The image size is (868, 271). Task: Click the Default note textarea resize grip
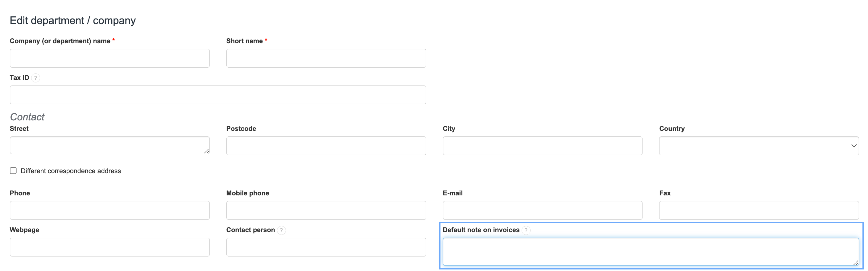(856, 263)
